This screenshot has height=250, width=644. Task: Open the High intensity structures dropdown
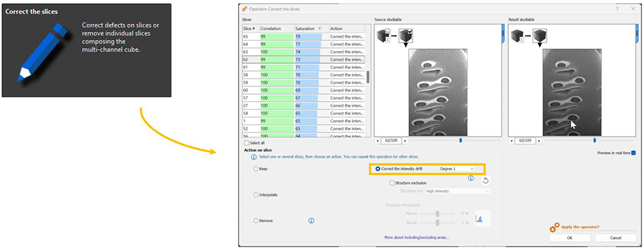coord(457,191)
